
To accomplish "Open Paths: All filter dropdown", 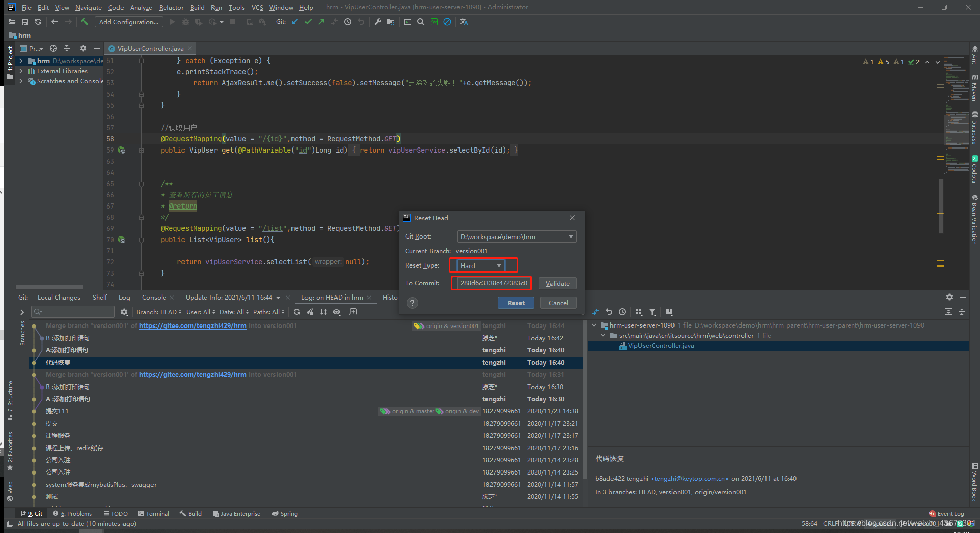I will tap(268, 312).
